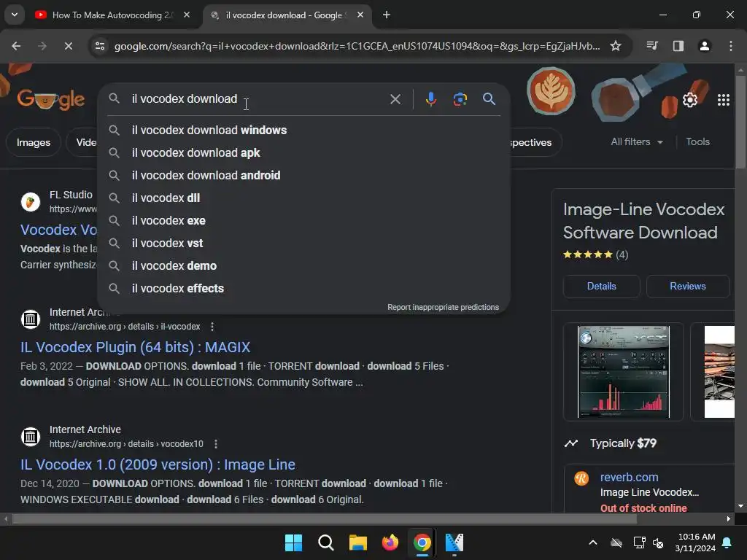Click Internet Archive favicon of MAGIX result
The image size is (747, 560).
click(x=31, y=319)
